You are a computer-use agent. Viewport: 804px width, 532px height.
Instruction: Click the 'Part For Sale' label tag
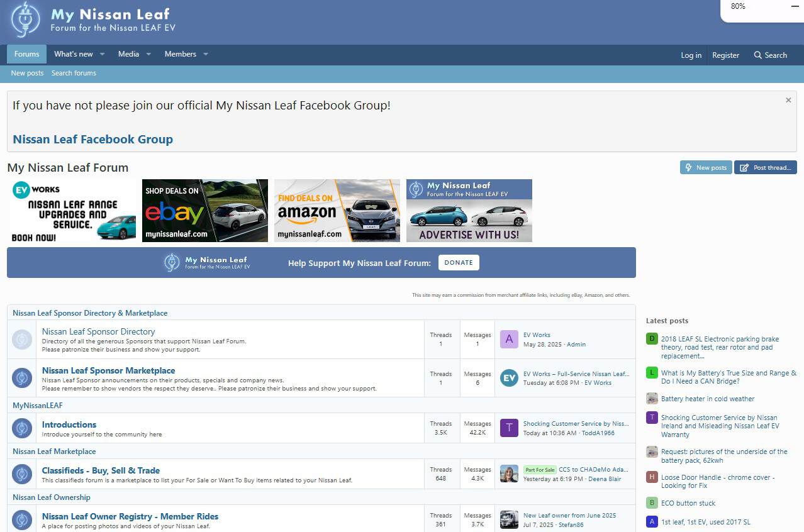click(x=540, y=470)
